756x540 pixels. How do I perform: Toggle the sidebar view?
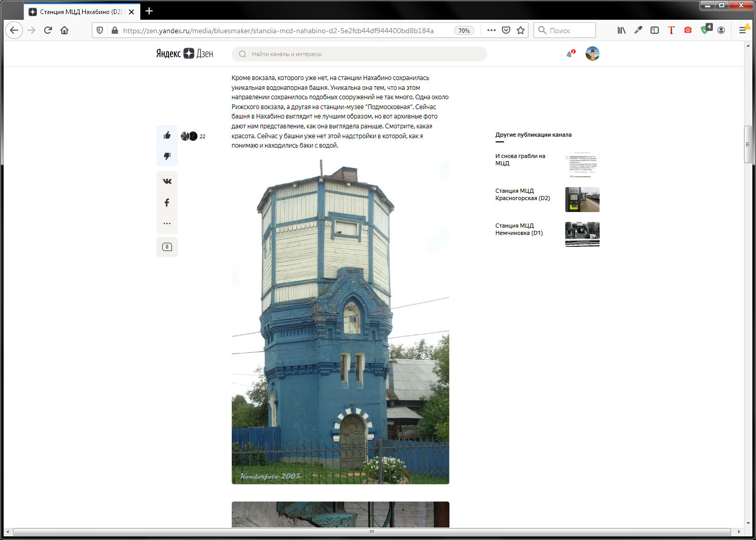tap(655, 30)
